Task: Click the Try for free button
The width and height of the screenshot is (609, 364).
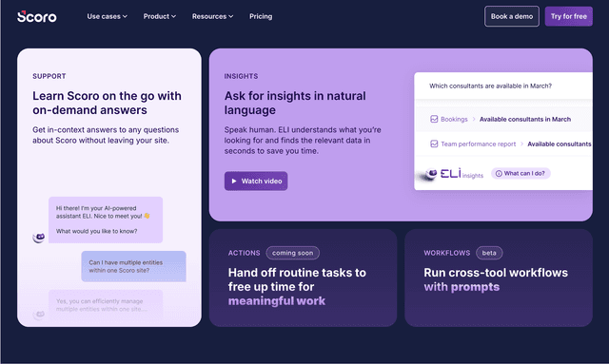Action: pyautogui.click(x=569, y=16)
